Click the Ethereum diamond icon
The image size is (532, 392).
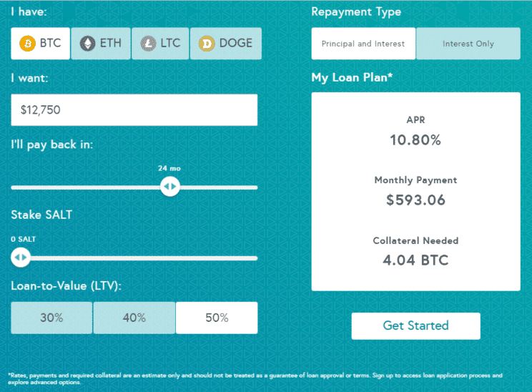point(88,44)
